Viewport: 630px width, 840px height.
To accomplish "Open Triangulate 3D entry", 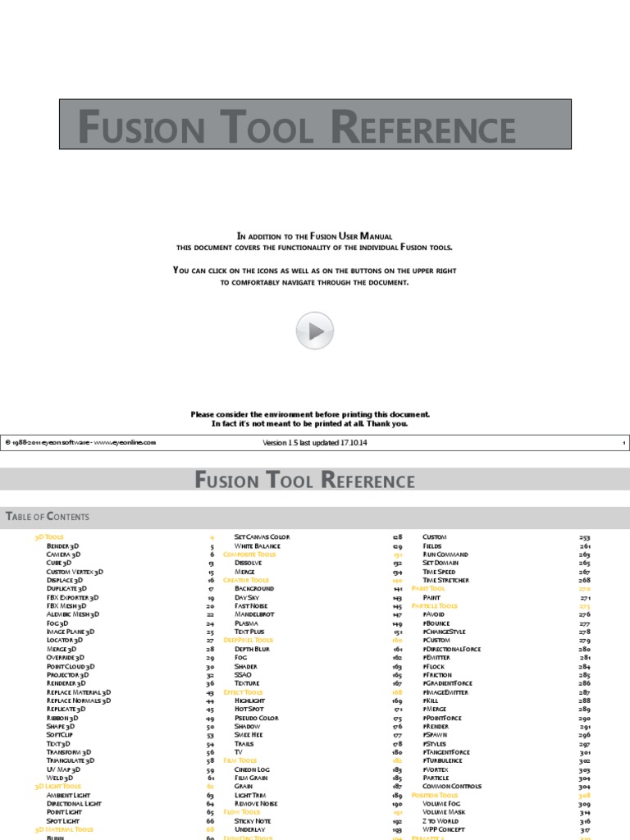I will click(x=71, y=760).
